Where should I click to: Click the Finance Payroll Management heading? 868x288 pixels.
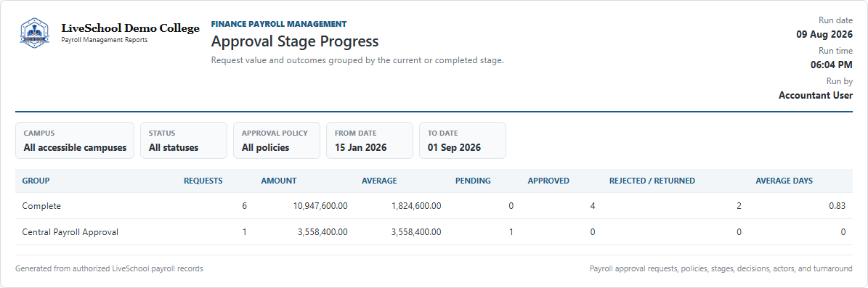click(x=279, y=24)
